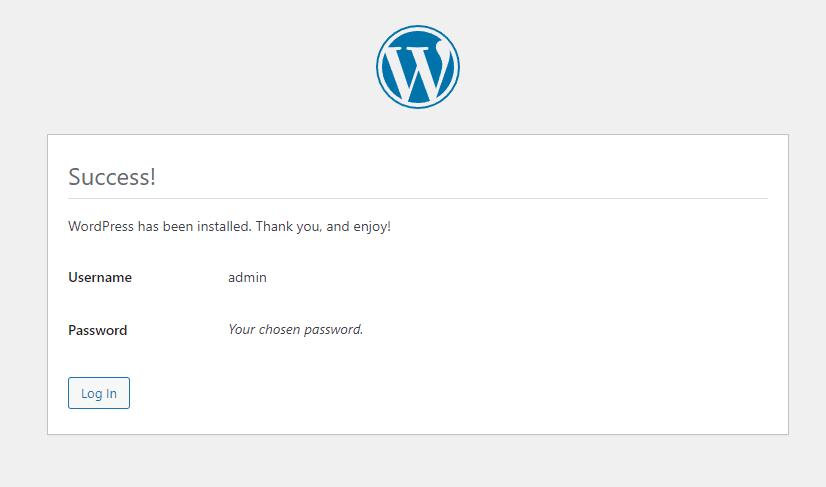Click the word 'installed' in the message
Screen dimensions: 826x487
(x=222, y=227)
